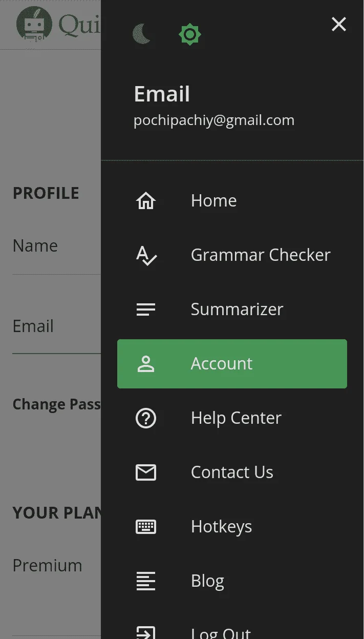Click the Grammar Checker icon
This screenshot has width=364, height=639.
click(x=146, y=255)
